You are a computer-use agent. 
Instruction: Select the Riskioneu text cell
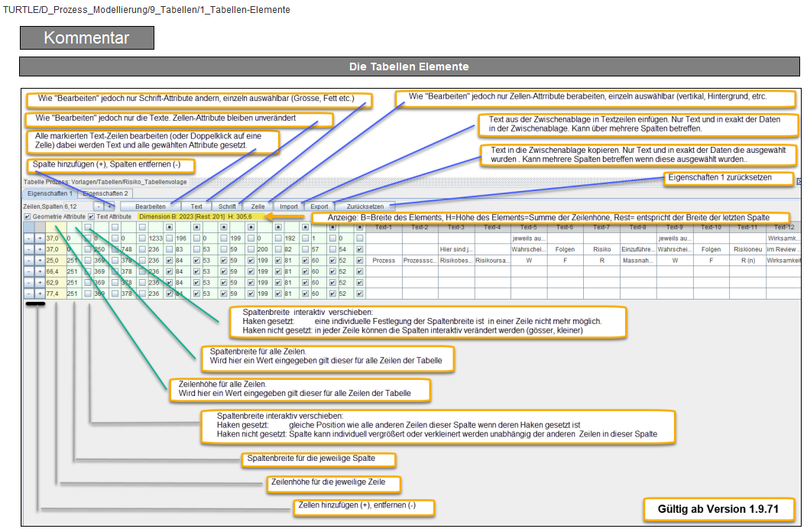[x=747, y=249]
